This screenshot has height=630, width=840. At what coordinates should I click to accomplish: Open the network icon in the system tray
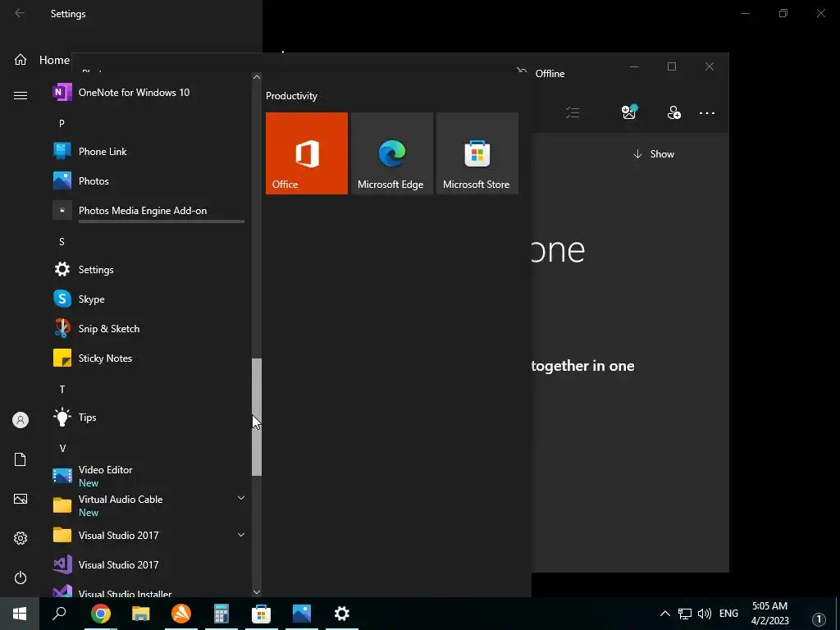[685, 614]
